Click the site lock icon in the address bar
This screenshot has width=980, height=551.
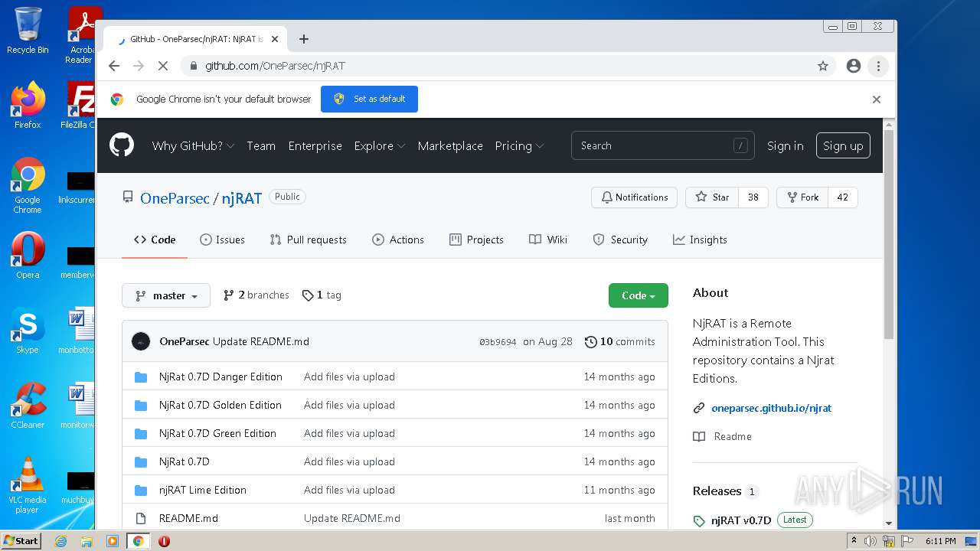tap(194, 66)
